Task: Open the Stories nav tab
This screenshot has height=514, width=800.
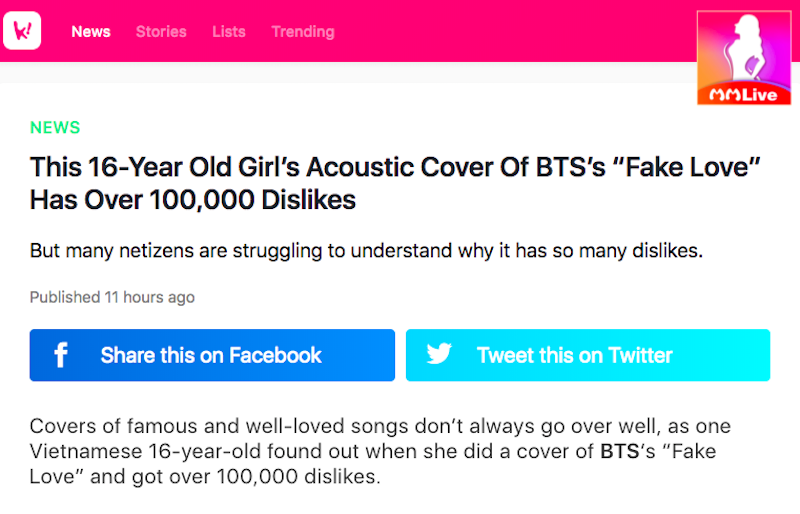Action: pyautogui.click(x=161, y=32)
